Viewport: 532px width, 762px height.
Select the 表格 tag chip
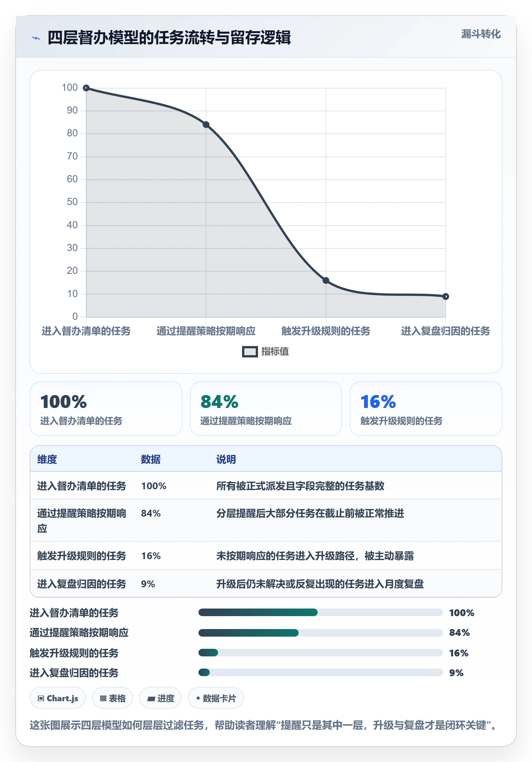(x=112, y=698)
